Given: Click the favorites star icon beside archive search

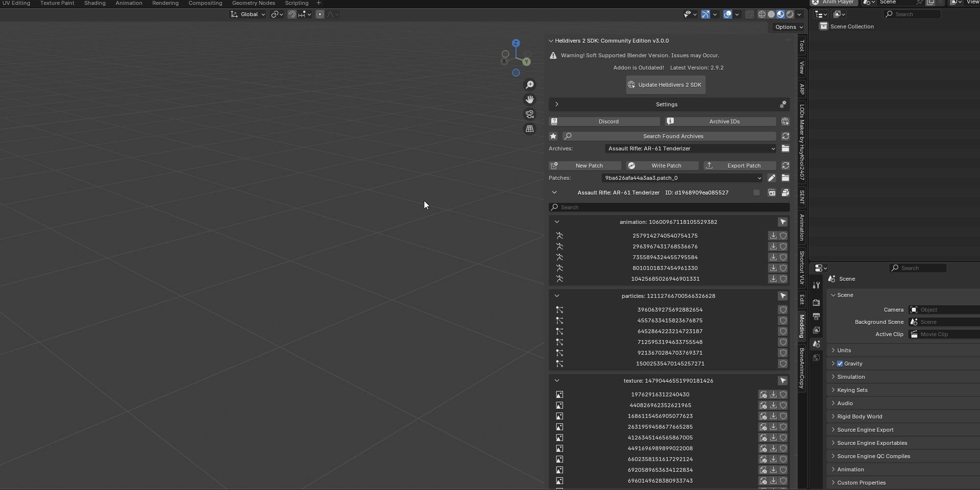Looking at the screenshot, I should pos(553,136).
